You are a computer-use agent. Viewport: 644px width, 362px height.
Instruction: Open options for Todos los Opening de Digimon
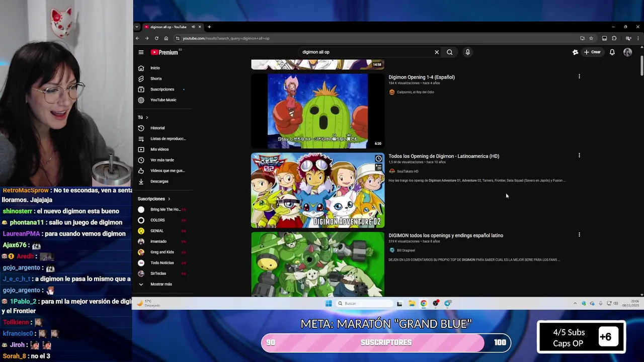coord(579,155)
